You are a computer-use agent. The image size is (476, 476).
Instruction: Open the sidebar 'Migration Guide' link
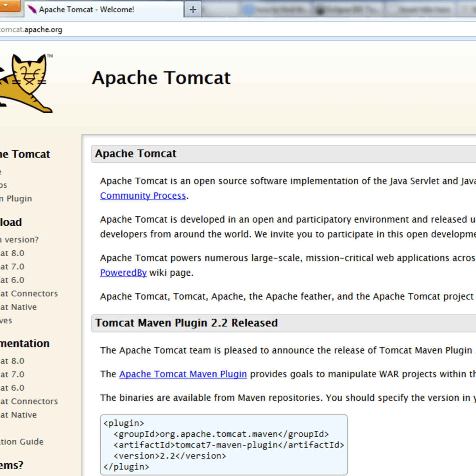tap(22, 442)
